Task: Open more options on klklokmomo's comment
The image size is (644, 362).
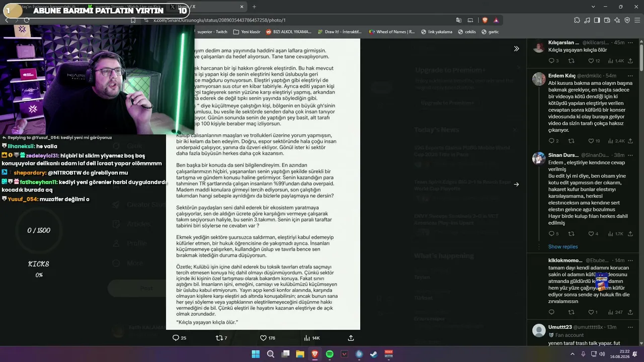Action: pyautogui.click(x=630, y=260)
